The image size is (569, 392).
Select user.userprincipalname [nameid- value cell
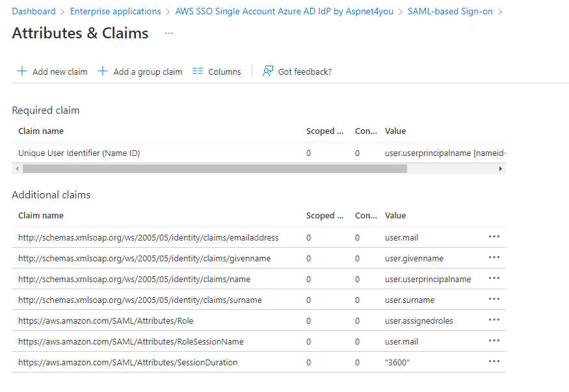445,153
